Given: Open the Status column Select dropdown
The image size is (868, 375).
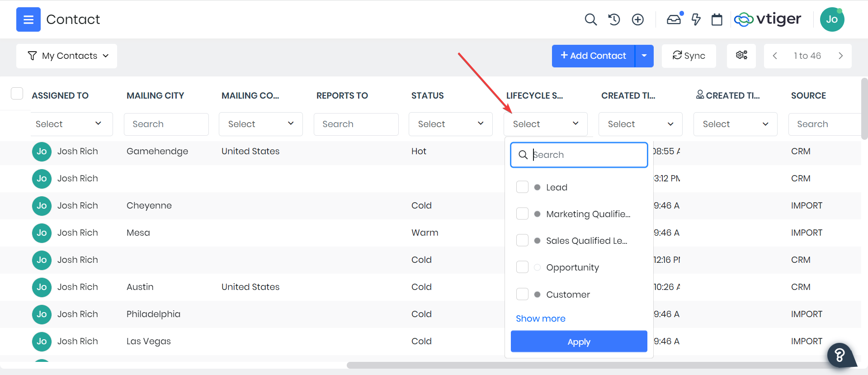Looking at the screenshot, I should [450, 124].
